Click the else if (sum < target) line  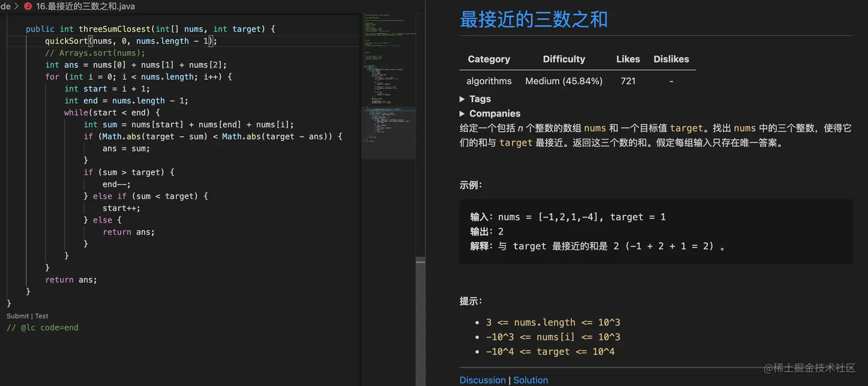(x=146, y=196)
